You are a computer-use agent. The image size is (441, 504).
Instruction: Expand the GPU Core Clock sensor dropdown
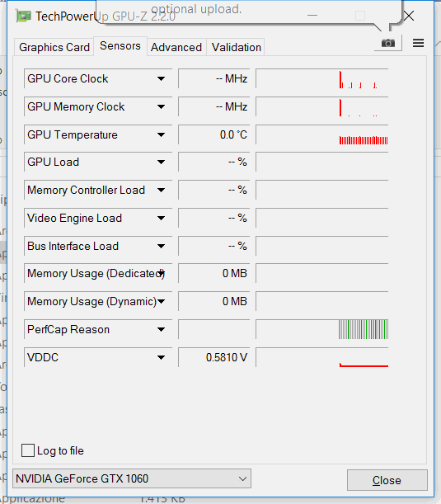click(x=162, y=78)
